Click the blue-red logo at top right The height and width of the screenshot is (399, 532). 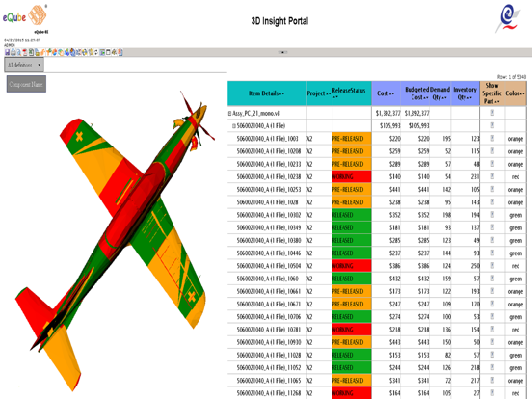coord(508,17)
